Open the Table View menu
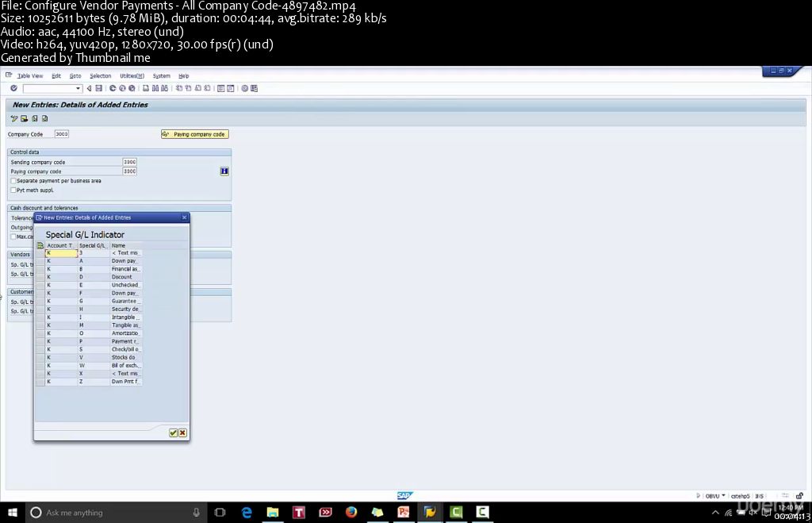The width and height of the screenshot is (812, 523). (30, 75)
